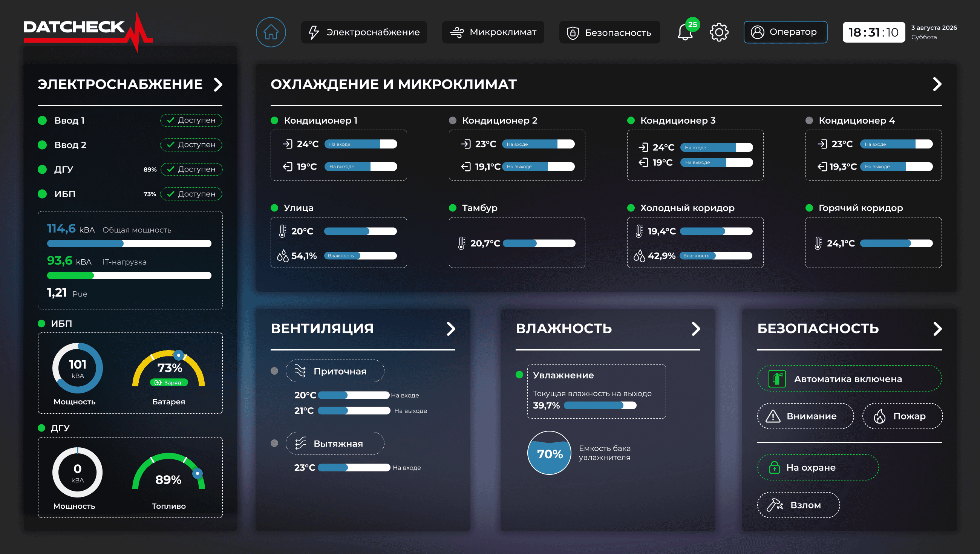The image size is (980, 554).
Task: Click the Оператор account button
Action: (786, 32)
